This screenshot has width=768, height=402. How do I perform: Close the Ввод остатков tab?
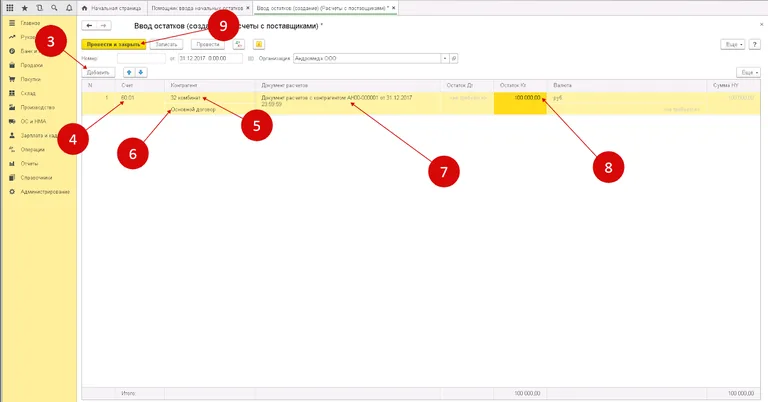pos(391,7)
